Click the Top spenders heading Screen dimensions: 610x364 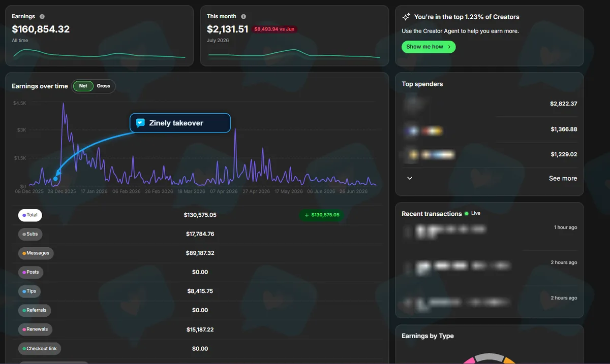click(422, 84)
